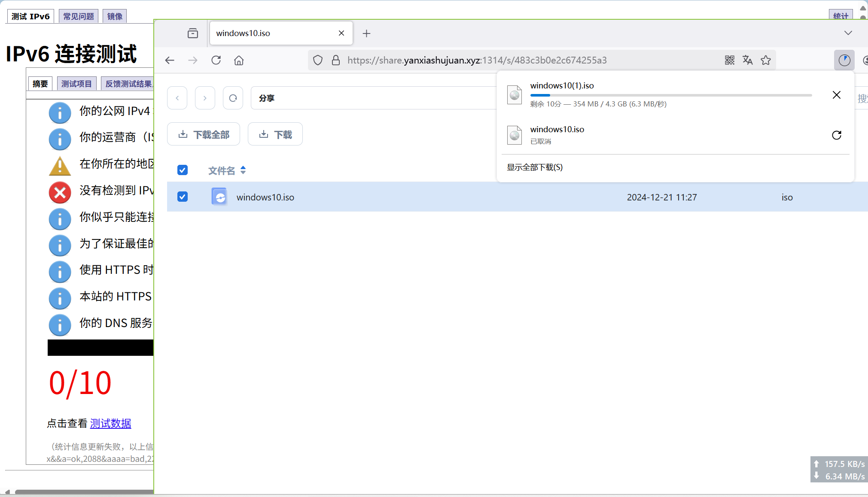Click info icon beside 你的公网 IPv4
The height and width of the screenshot is (497, 868).
pyautogui.click(x=60, y=113)
